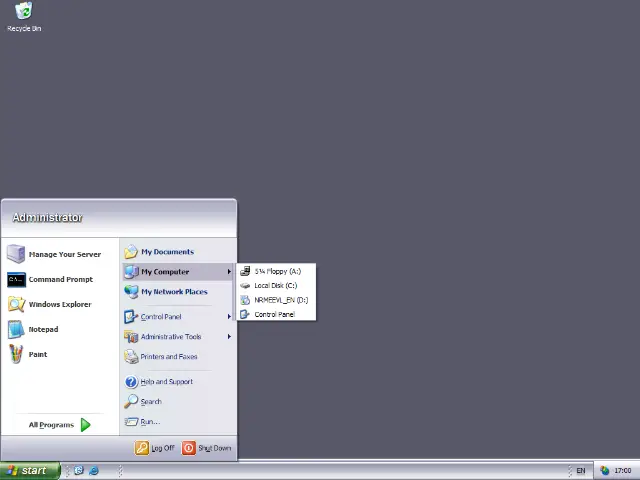
Task: Click the Administrator user name header
Action: [47, 218]
